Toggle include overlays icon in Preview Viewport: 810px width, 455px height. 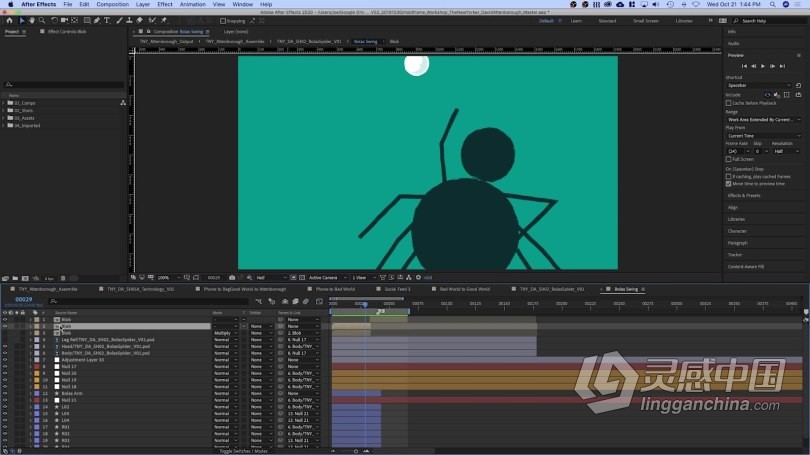click(x=787, y=95)
